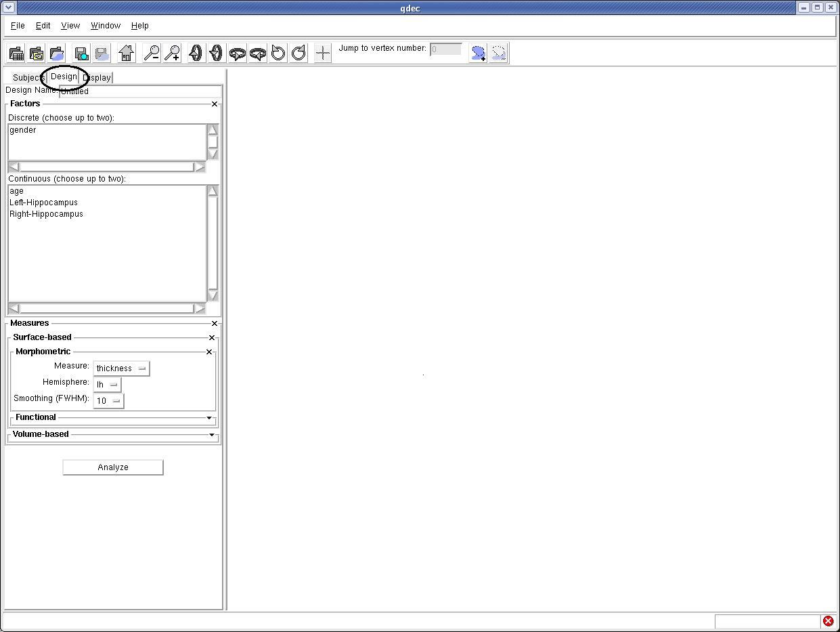Open the Smoothing FWHM dropdown
The height and width of the screenshot is (632, 840).
click(x=108, y=401)
